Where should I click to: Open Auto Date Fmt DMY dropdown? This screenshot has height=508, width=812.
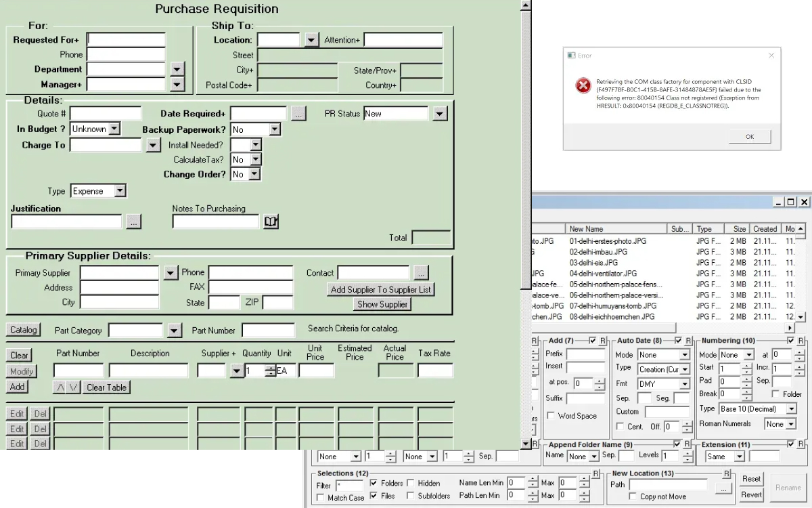point(685,384)
